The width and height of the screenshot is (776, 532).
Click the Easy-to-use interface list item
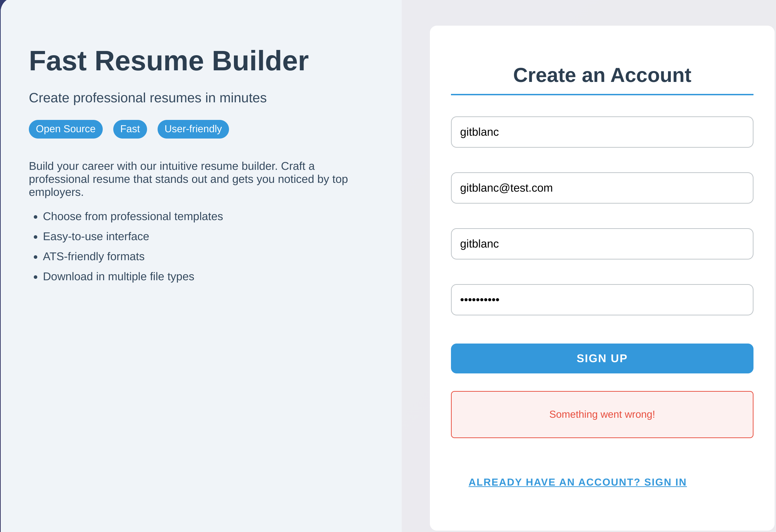coord(96,236)
